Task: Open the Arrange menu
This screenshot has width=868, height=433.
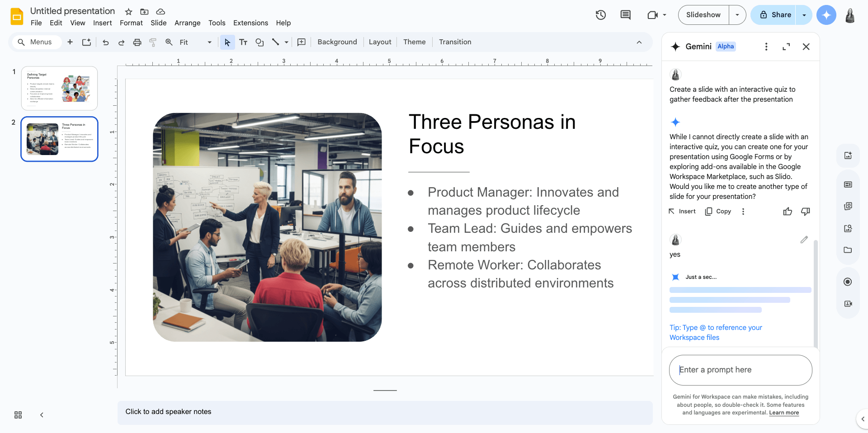Action: tap(188, 23)
